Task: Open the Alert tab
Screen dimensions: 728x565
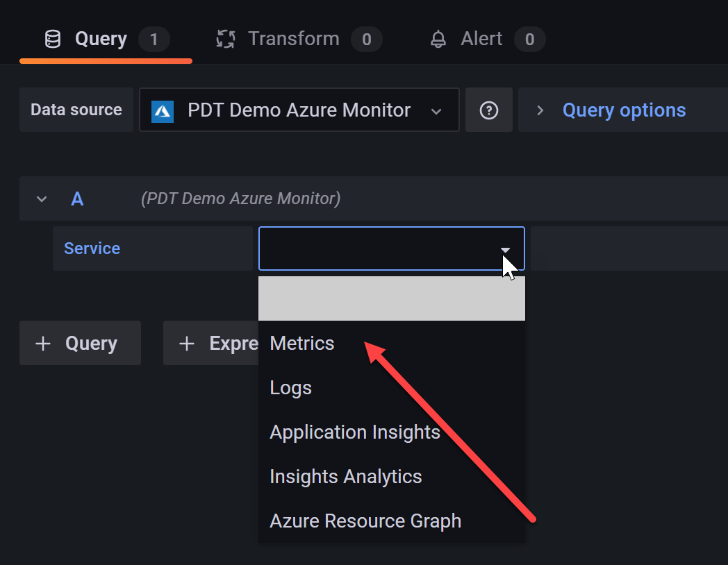Action: pos(486,39)
